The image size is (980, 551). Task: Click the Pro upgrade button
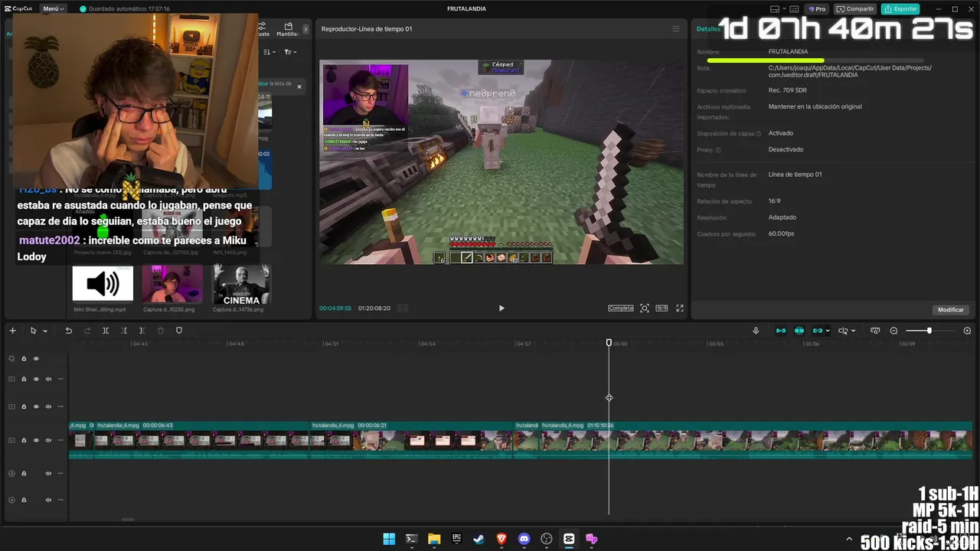[x=818, y=9]
